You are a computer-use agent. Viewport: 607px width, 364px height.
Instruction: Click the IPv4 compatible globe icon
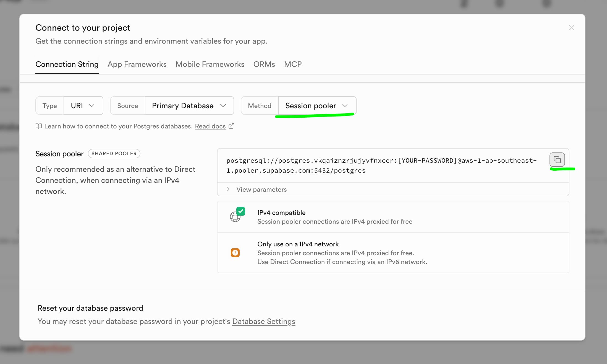coord(235,217)
